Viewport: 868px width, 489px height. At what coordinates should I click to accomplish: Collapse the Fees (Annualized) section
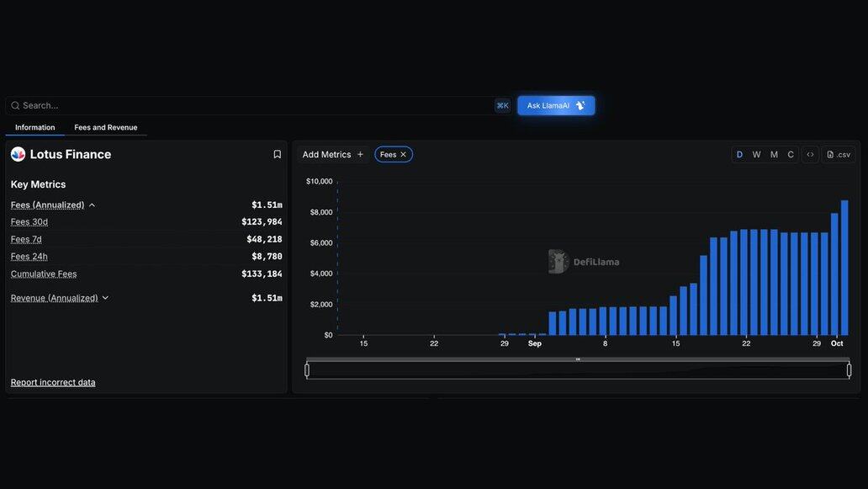point(92,205)
